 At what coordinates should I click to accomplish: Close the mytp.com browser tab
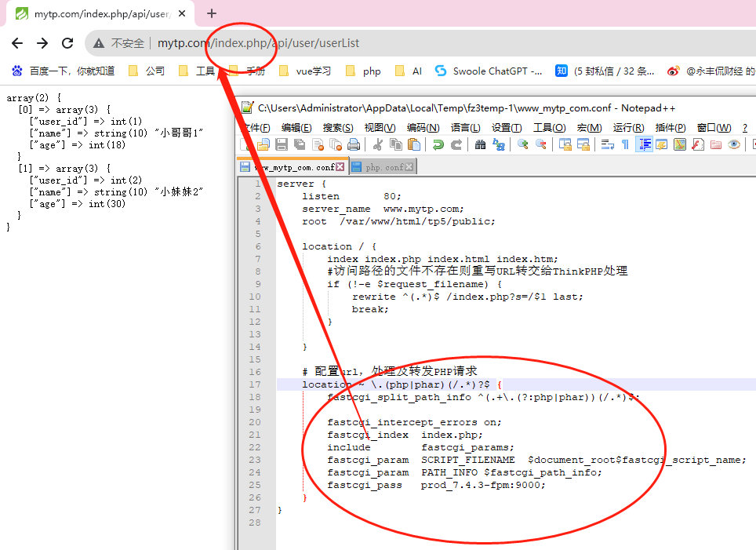point(182,13)
